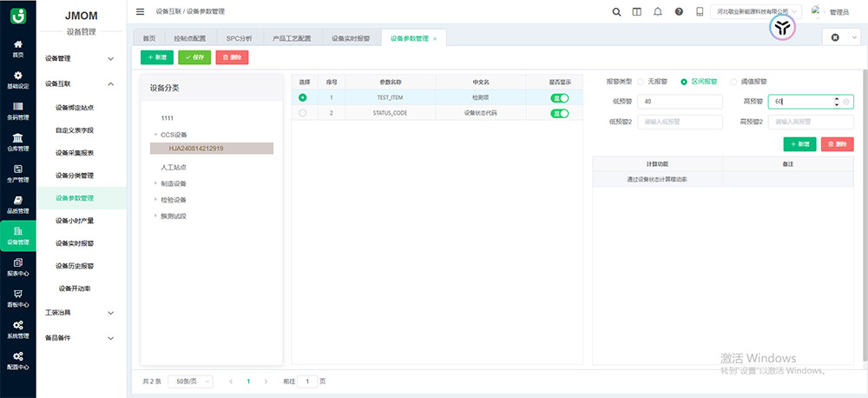Collapse sidebar with the hamburger menu icon

coord(141,11)
